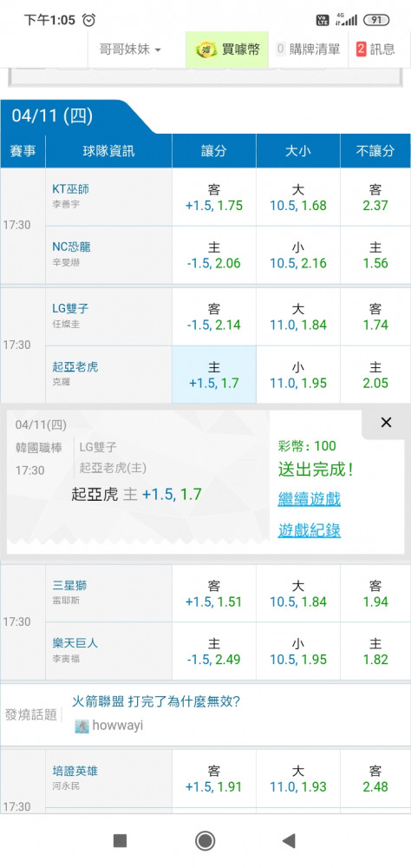Image resolution: width=411 pixels, height=868 pixels.
Task: Select the LG雙子 客 -1.5, 2.14 spread cell
Action: click(214, 317)
